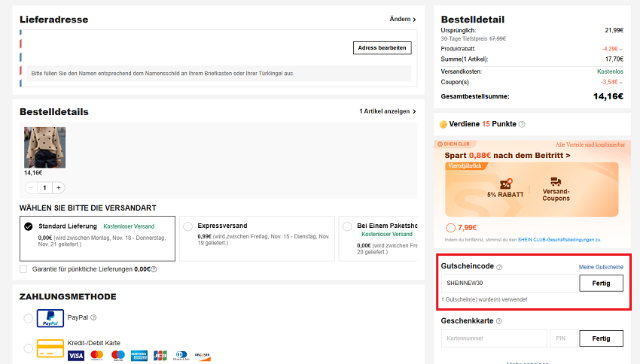Viewport: 640px width, 364px height.
Task: Click the yellow credit card icon
Action: click(x=51, y=349)
